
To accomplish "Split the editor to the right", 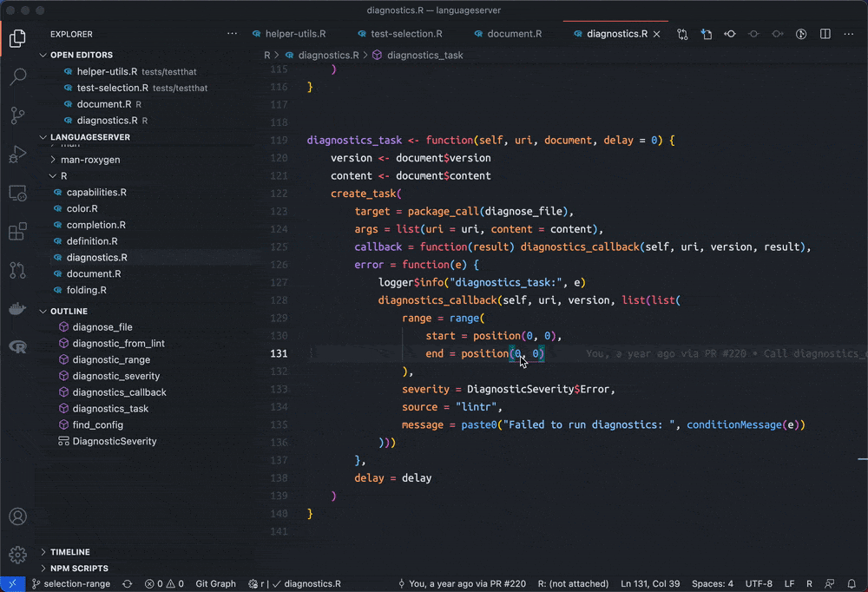I will [825, 34].
